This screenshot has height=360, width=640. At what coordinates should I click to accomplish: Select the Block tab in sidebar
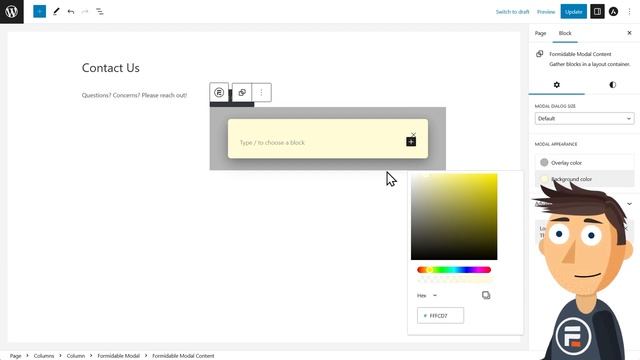tap(565, 33)
